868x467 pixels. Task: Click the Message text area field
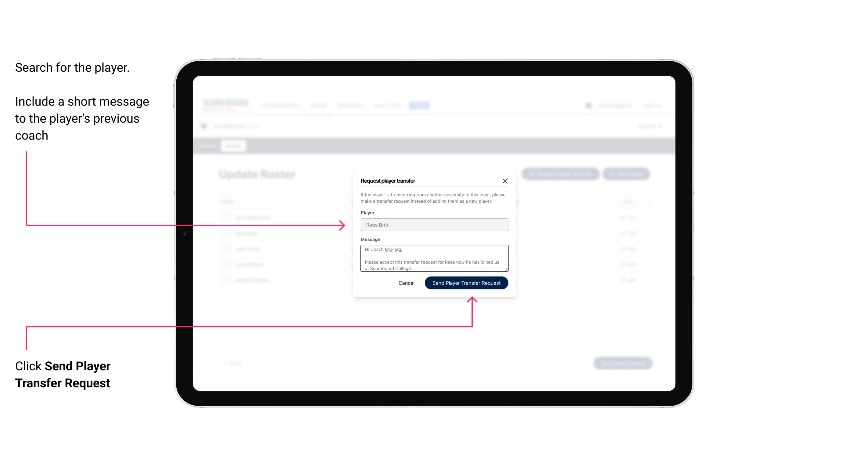(x=433, y=258)
